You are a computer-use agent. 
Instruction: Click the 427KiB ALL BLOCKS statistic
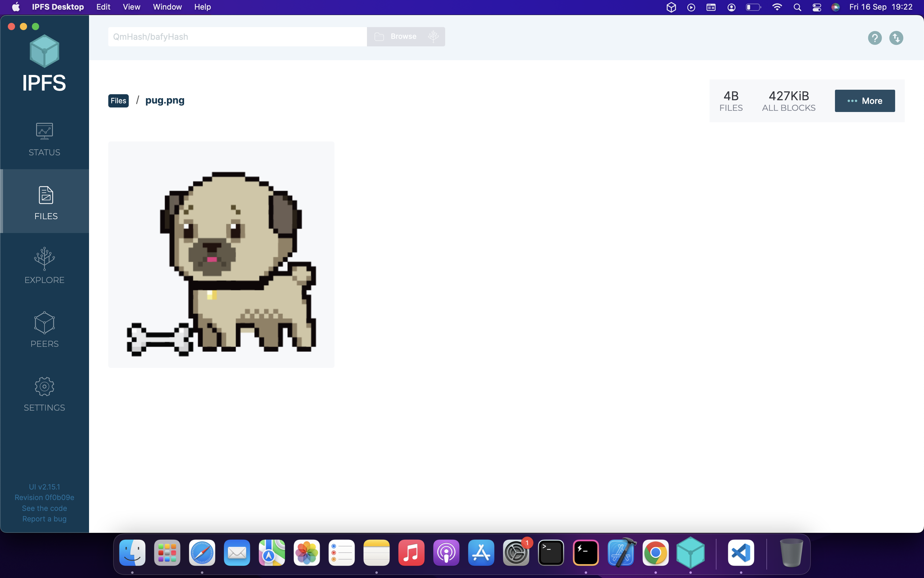coord(789,101)
